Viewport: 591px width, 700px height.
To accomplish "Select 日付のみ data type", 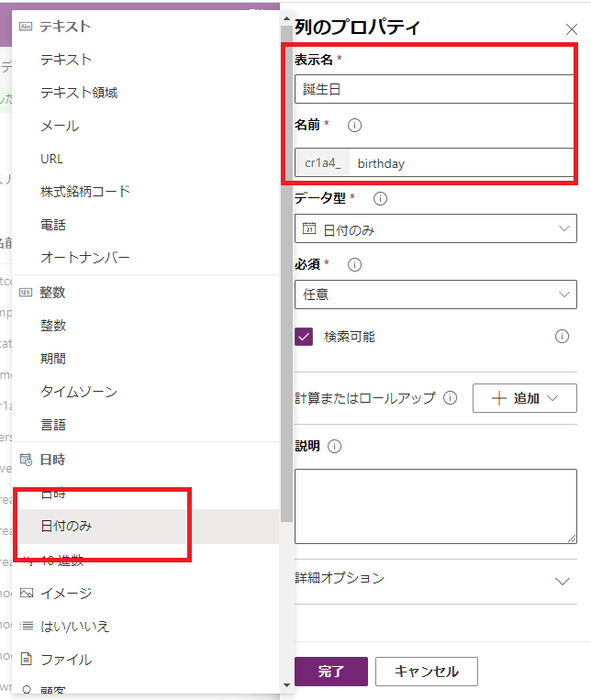I will (x=145, y=527).
